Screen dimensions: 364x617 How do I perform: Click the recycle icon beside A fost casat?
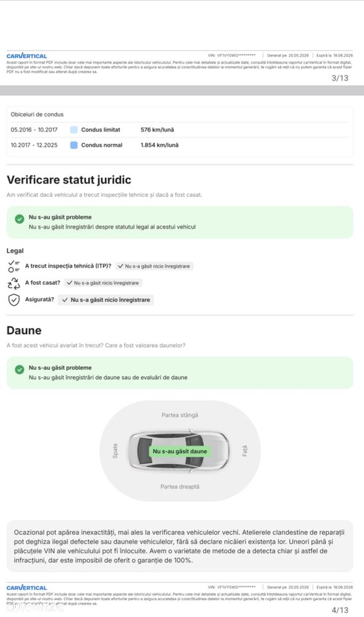click(14, 283)
